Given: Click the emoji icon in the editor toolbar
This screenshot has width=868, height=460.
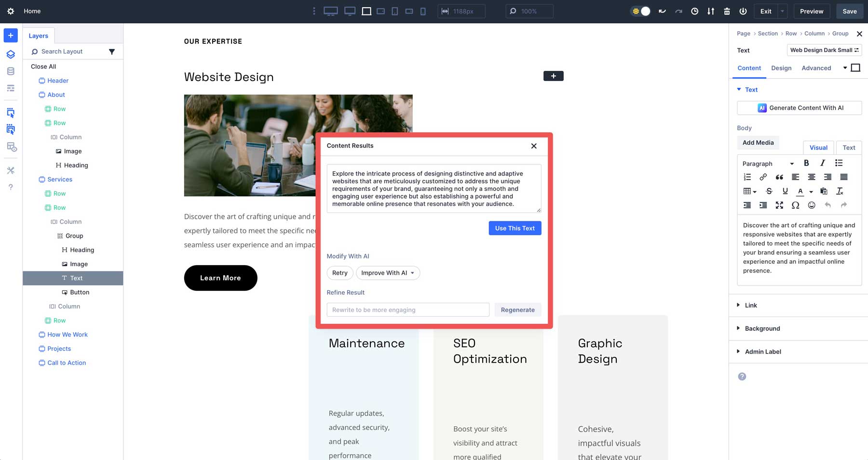Looking at the screenshot, I should click(x=812, y=205).
